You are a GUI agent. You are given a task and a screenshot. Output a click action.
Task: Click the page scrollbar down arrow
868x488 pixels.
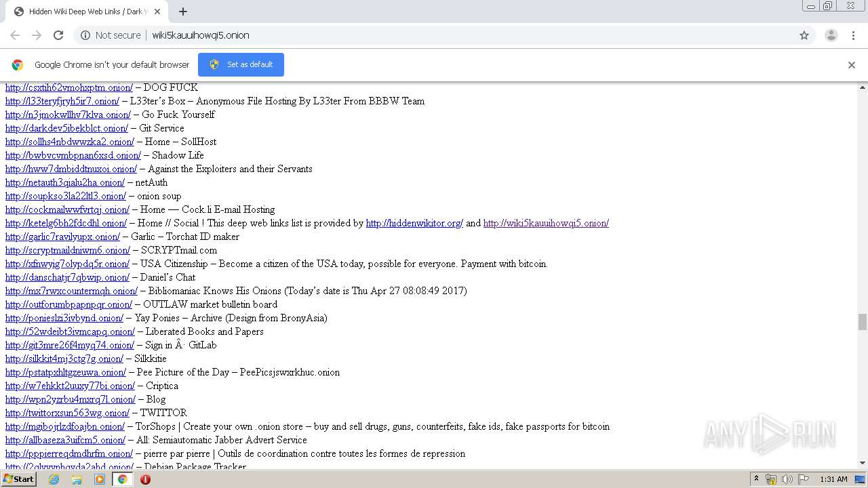(863, 464)
